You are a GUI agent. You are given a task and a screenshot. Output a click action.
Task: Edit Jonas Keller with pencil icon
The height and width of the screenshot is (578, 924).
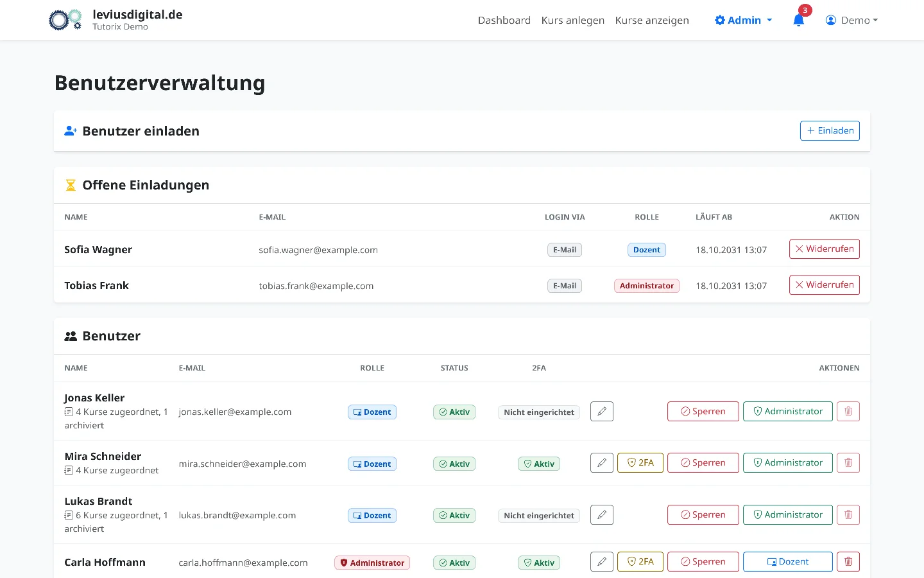click(602, 411)
